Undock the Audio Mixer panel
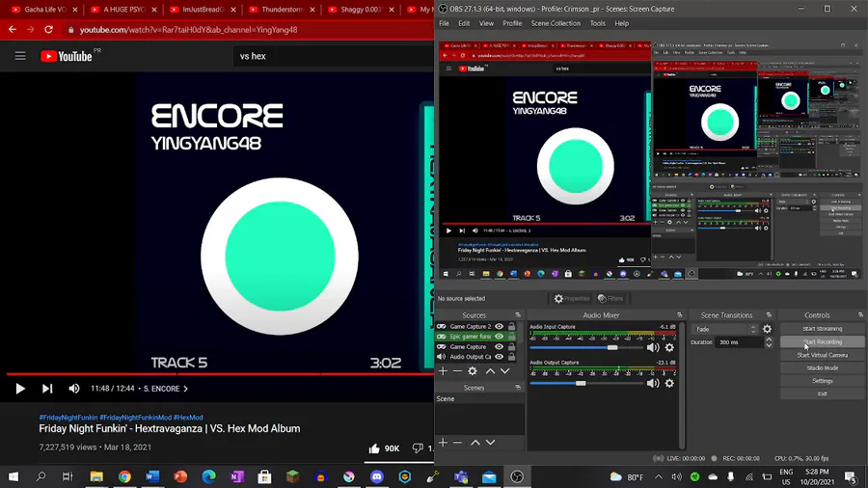This screenshot has height=488, width=868. click(680, 315)
